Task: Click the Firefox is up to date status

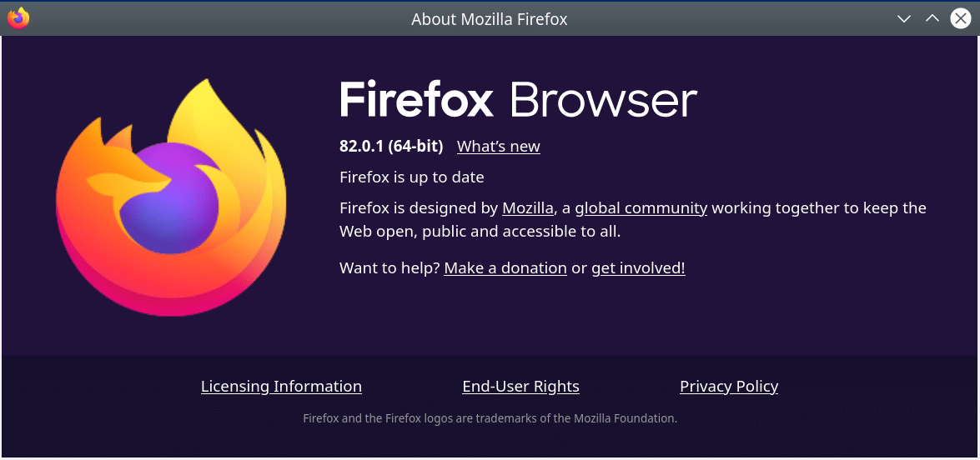Action: pyautogui.click(x=412, y=177)
